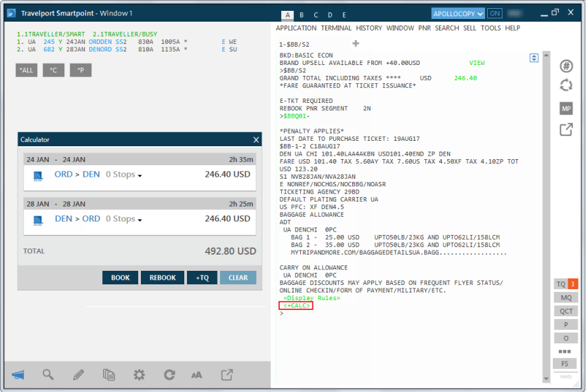Open settings with the gear icon
The height and width of the screenshot is (392, 586).
click(x=139, y=374)
